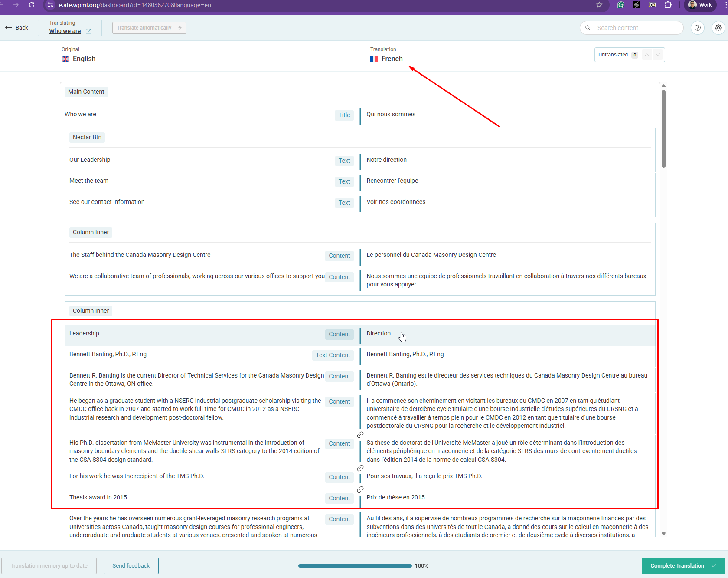Click link icon below NSERC scholarship paragraph

[360, 435]
